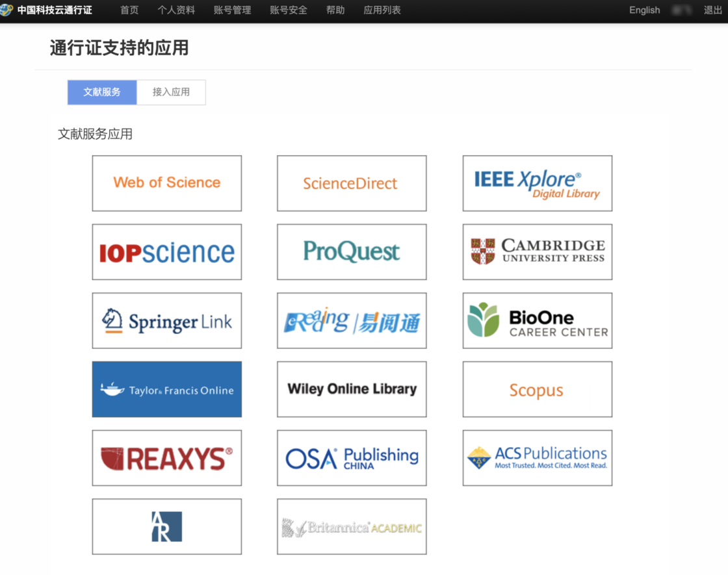Screen dimensions: 728x575
Task: Open BioOne Career Center tile
Action: pos(537,321)
